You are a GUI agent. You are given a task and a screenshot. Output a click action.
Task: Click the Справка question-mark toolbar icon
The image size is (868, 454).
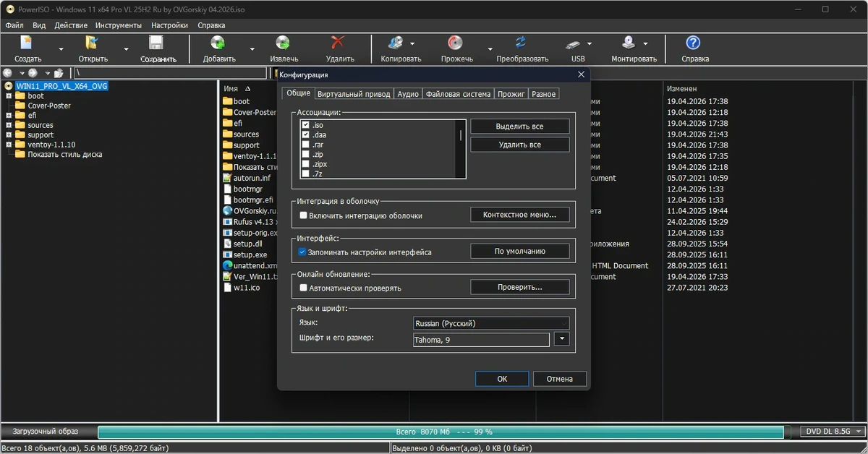click(694, 43)
